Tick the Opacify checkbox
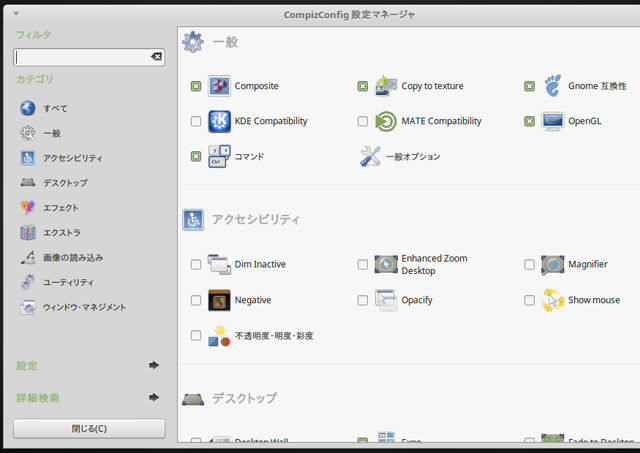The width and height of the screenshot is (640, 453). 362,300
